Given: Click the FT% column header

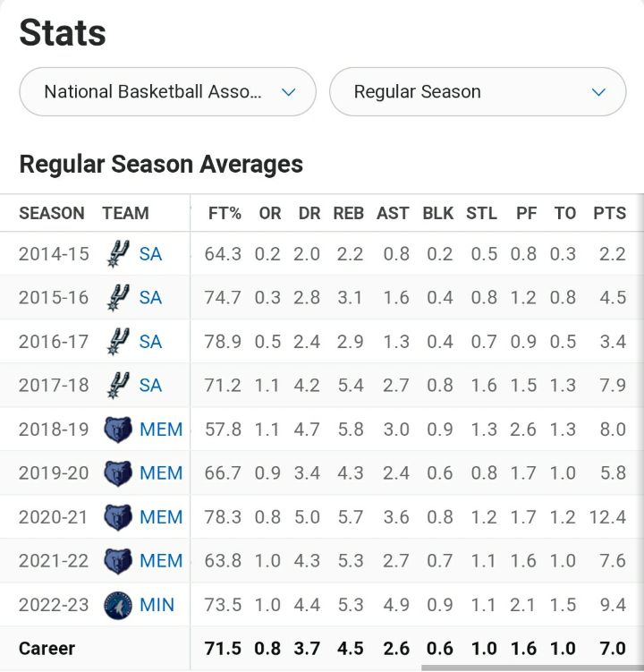Looking at the screenshot, I should coord(225,214).
